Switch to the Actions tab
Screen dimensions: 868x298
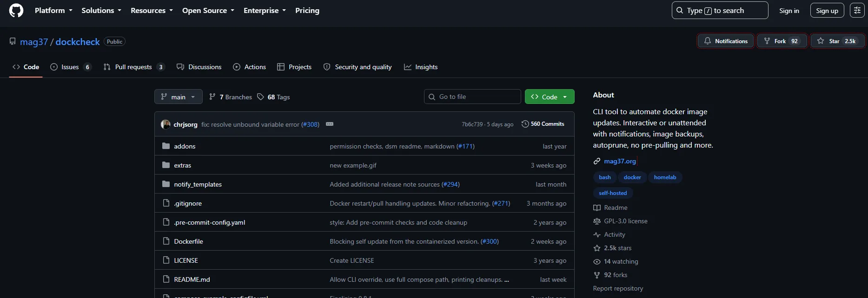pos(249,67)
